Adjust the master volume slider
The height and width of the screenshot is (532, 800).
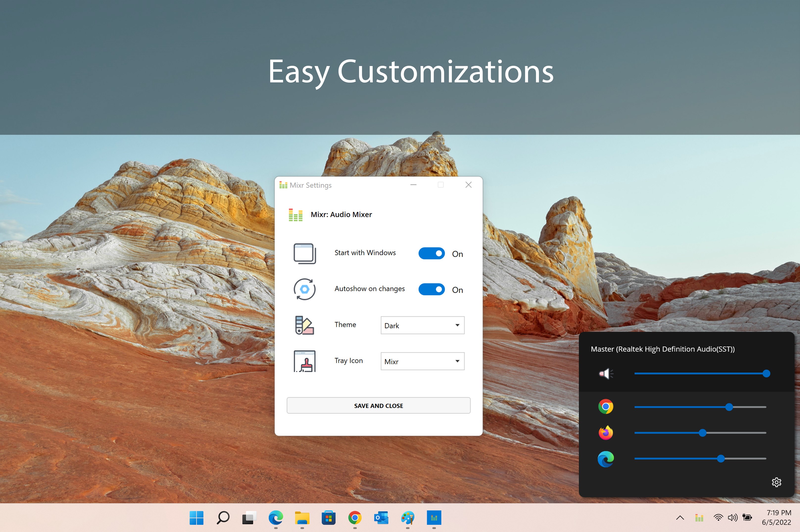766,373
